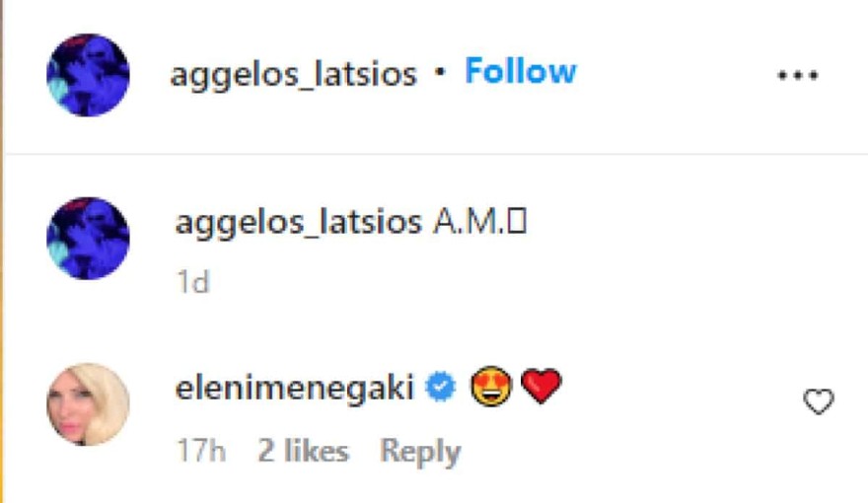Click the blue verified badge beside elenimenegaki
The width and height of the screenshot is (868, 503).
440,388
